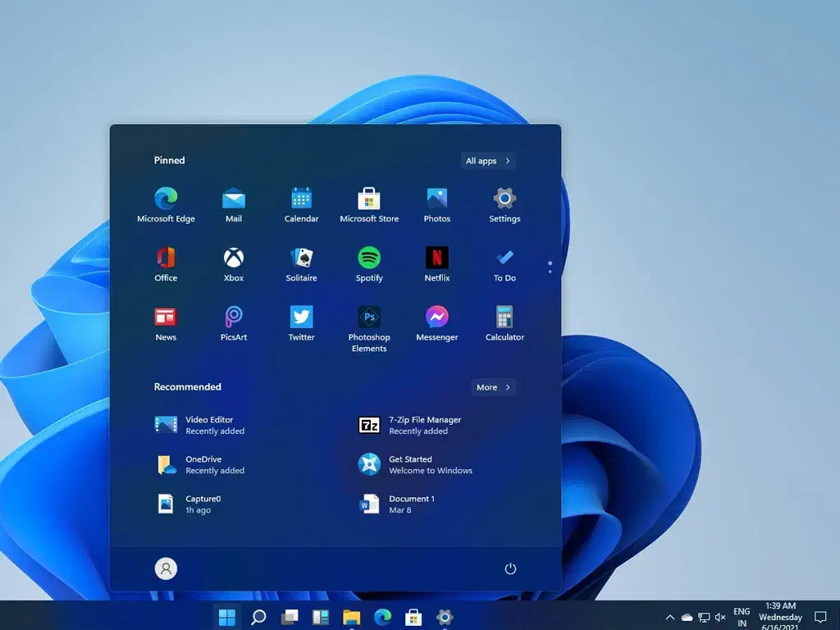
Task: Open recommended Document 1 file
Action: [x=400, y=504]
